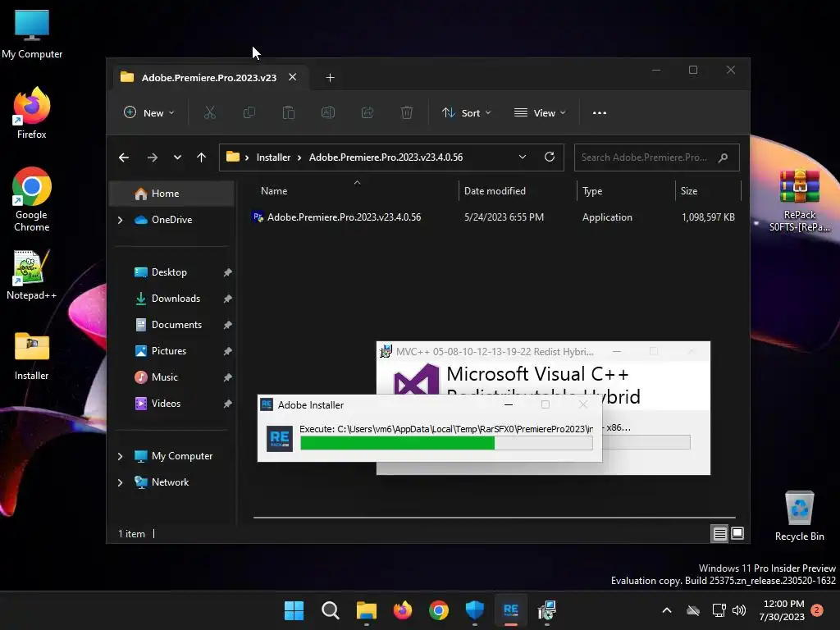Go forward with the right arrow
The image size is (840, 630).
coord(152,157)
